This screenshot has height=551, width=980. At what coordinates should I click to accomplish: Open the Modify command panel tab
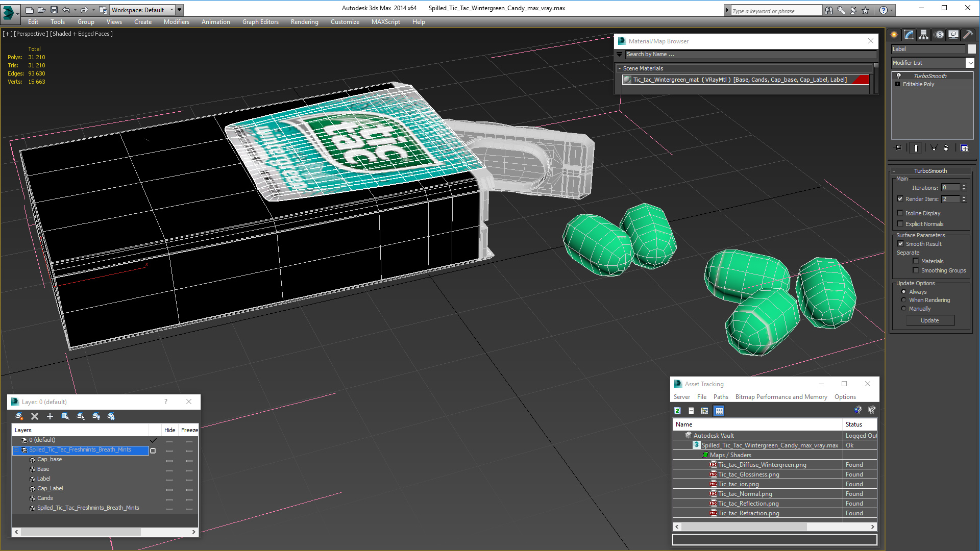click(909, 35)
